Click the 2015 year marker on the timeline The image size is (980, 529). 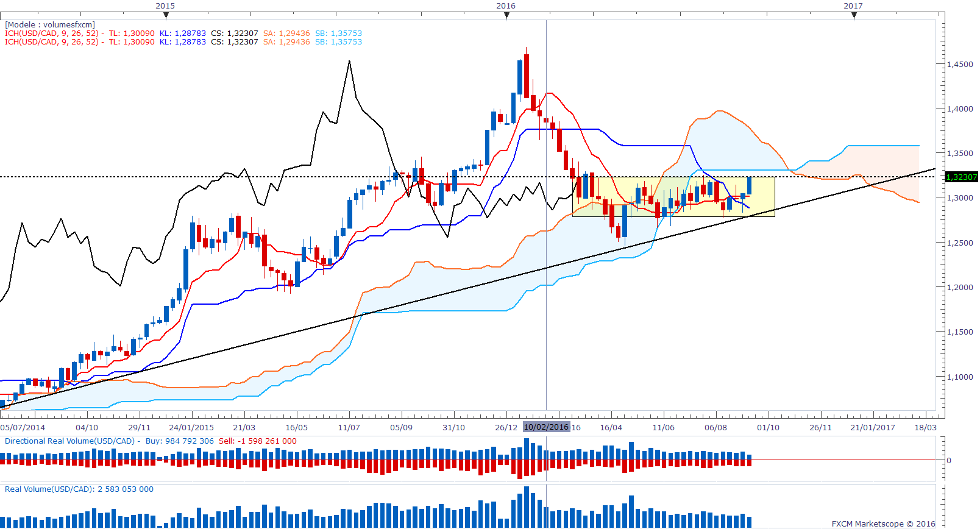coord(165,6)
